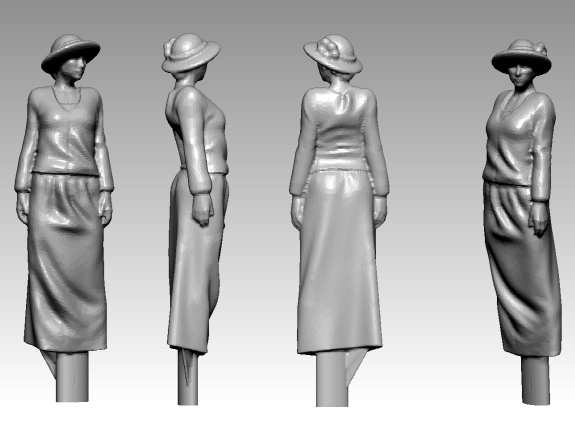Click the support post under the leftmost figure
Viewport: 575px width, 431px height.
72,377
